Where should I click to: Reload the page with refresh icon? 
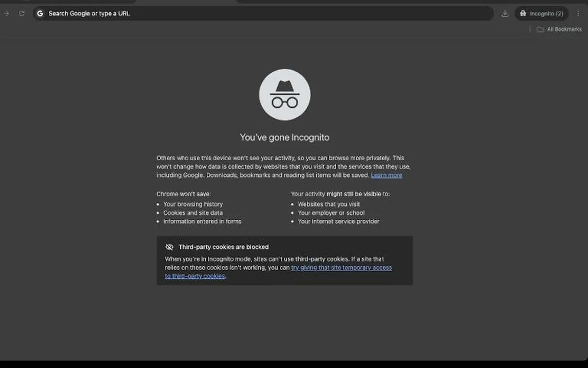tap(22, 13)
